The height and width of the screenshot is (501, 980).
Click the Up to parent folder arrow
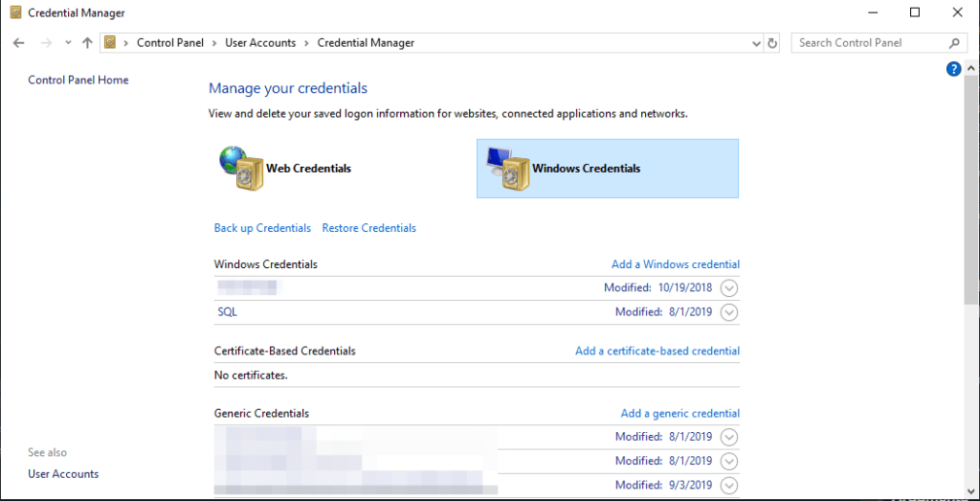pyautogui.click(x=88, y=43)
